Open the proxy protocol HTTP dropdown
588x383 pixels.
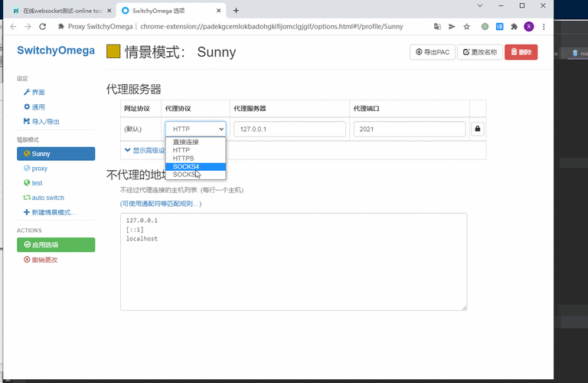[x=195, y=129]
